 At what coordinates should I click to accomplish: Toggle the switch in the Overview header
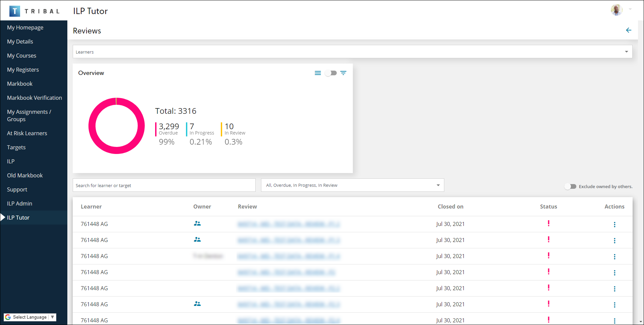click(x=331, y=73)
